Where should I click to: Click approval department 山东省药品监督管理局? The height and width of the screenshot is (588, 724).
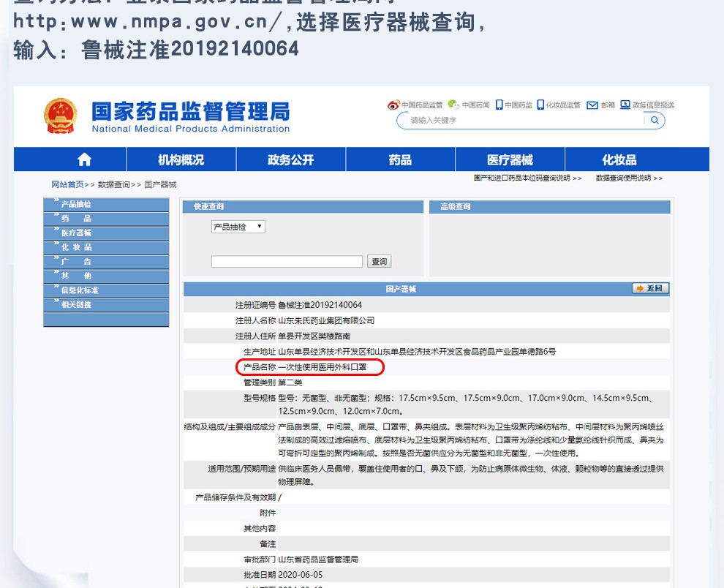click(x=318, y=559)
